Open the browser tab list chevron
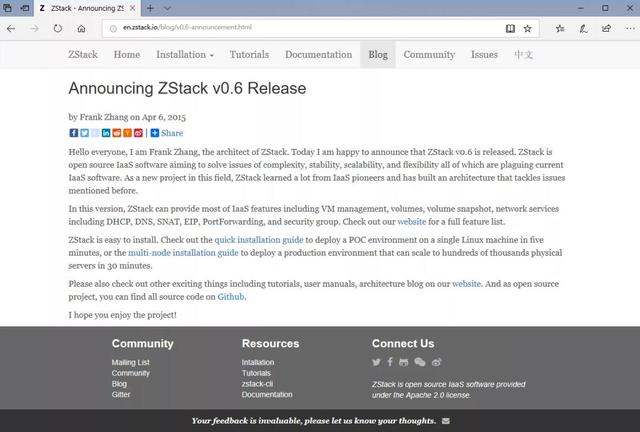 tap(167, 8)
